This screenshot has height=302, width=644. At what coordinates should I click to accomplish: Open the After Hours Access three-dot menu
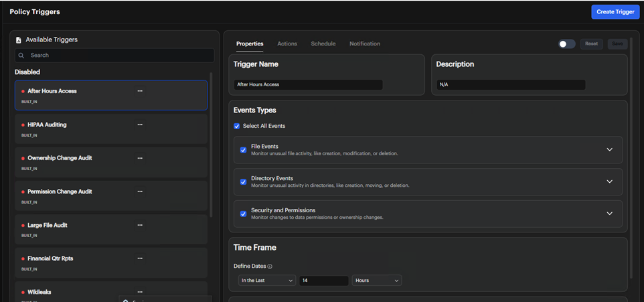[x=140, y=91]
